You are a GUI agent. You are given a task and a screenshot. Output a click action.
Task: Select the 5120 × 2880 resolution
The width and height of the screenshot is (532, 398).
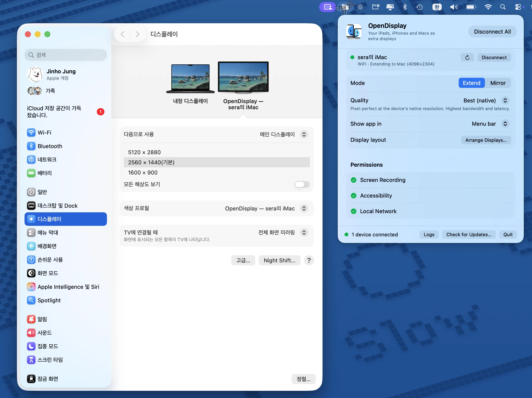(x=217, y=152)
